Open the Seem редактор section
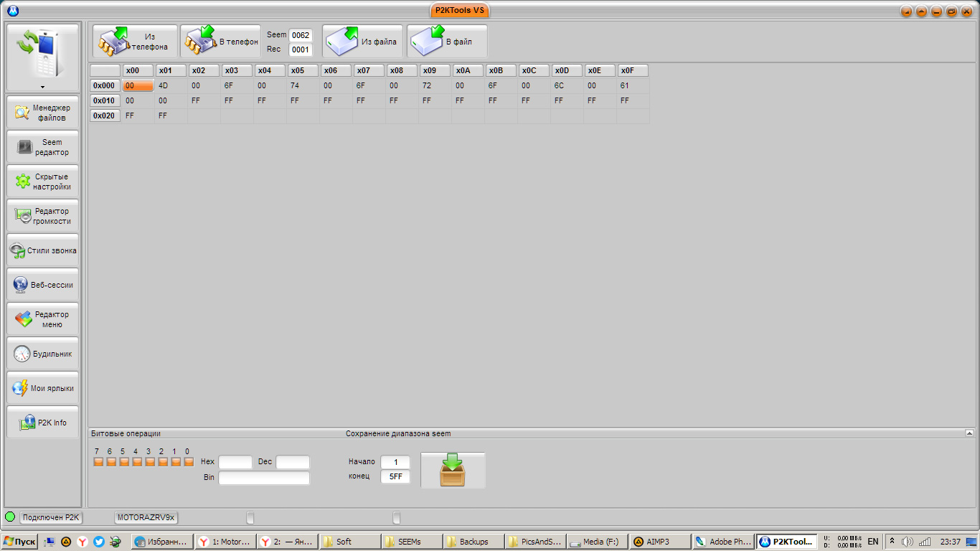This screenshot has width=980, height=551. coord(42,147)
